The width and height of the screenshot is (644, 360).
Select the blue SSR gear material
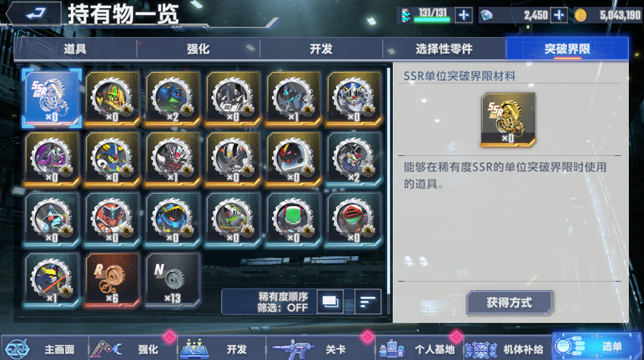52,98
